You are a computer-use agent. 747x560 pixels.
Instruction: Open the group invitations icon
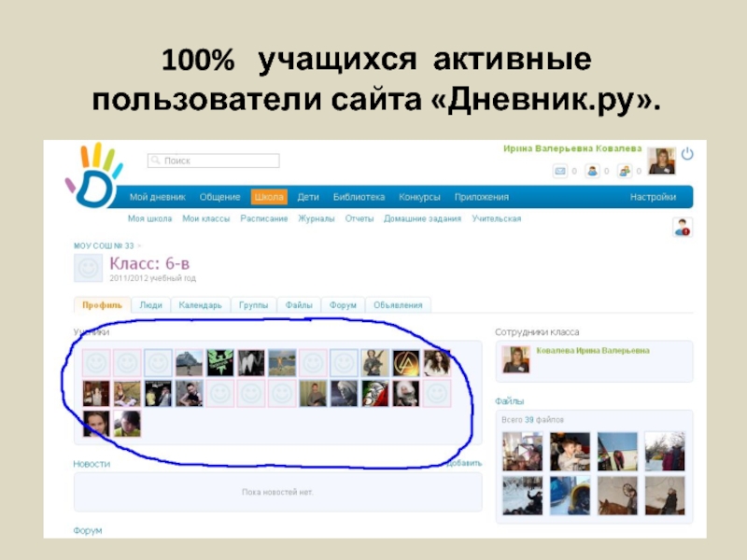625,172
